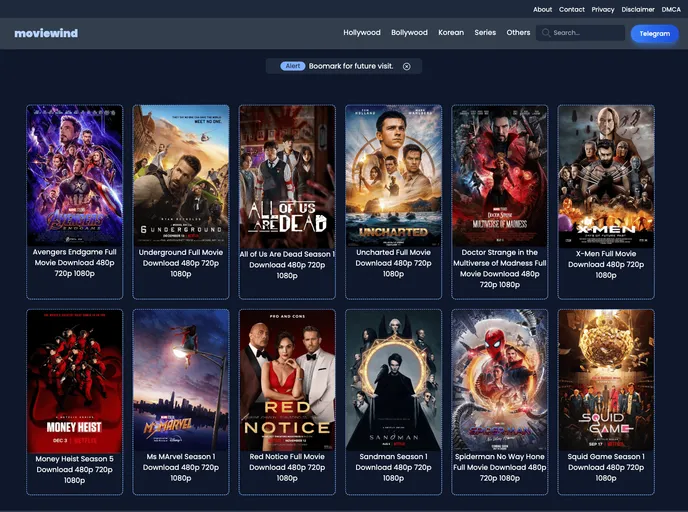Open the Contact page link
The height and width of the screenshot is (512, 688).
point(571,9)
